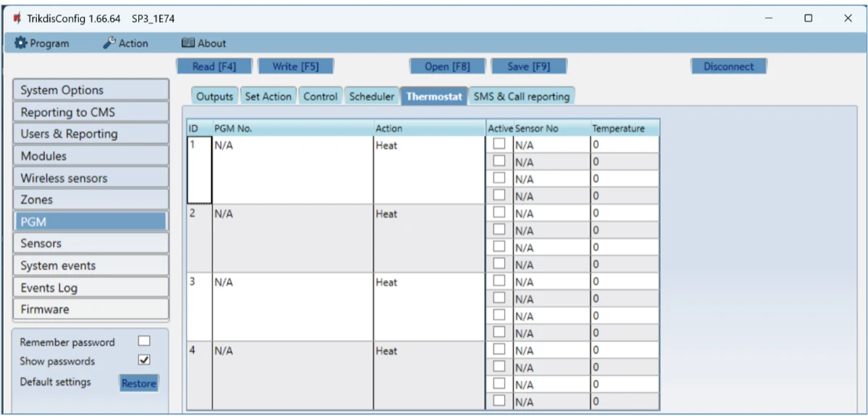This screenshot has width=868, height=418.
Task: Tick the first Active checkbox for thermostat 3
Action: click(x=499, y=281)
